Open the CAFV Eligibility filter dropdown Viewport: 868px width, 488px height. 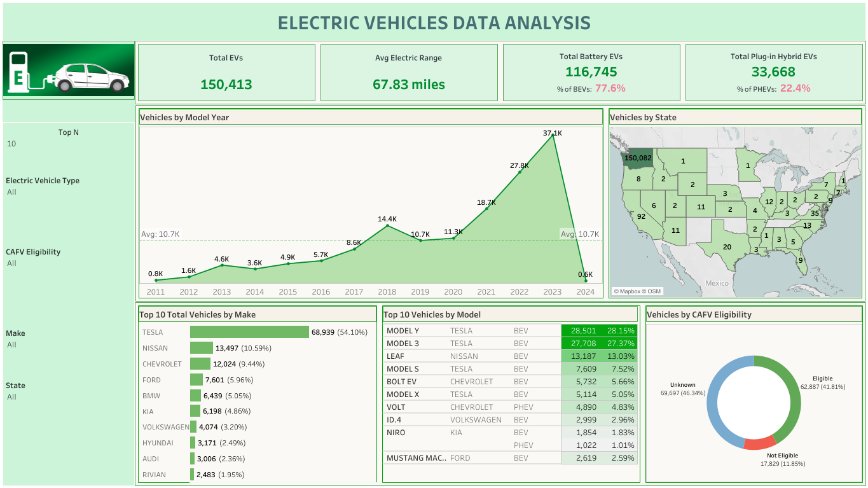tap(69, 263)
